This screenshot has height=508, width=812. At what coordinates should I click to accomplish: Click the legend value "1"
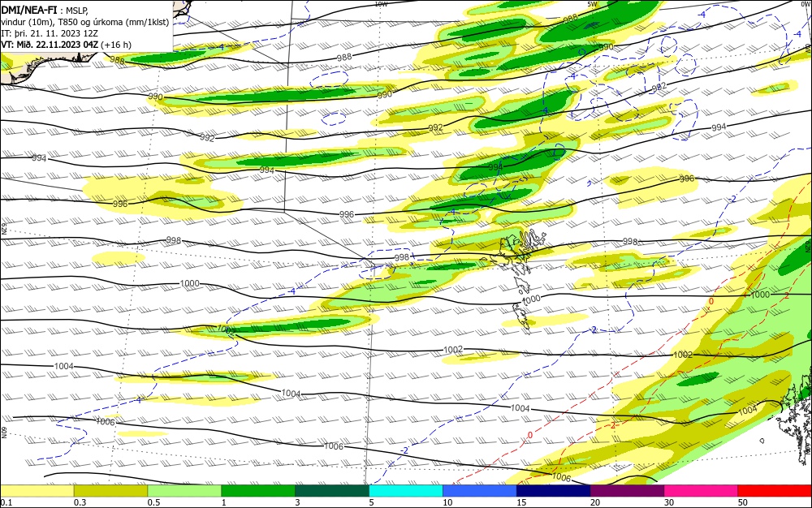tap(224, 502)
